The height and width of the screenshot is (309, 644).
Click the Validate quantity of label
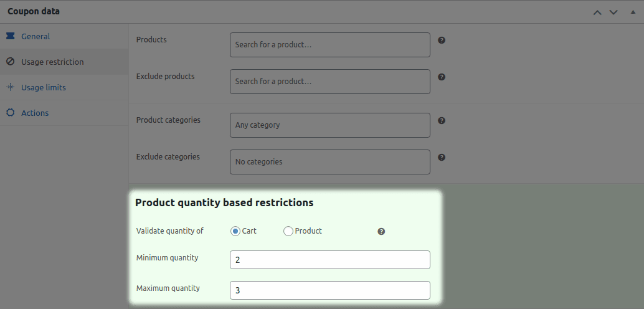pyautogui.click(x=169, y=231)
